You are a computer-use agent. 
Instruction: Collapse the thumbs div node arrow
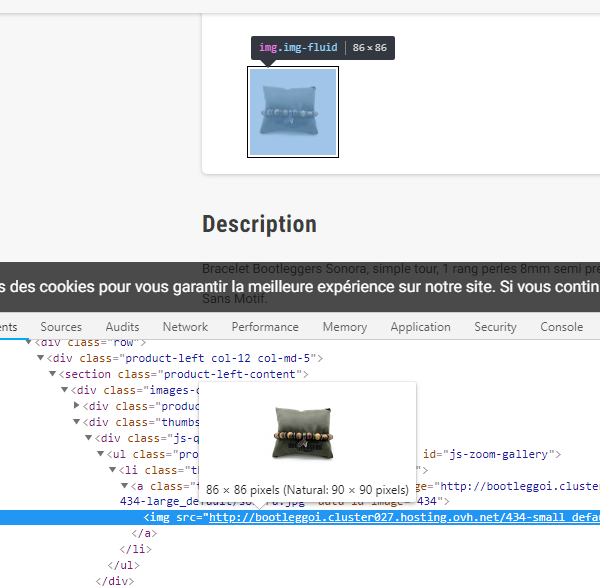pos(76,422)
